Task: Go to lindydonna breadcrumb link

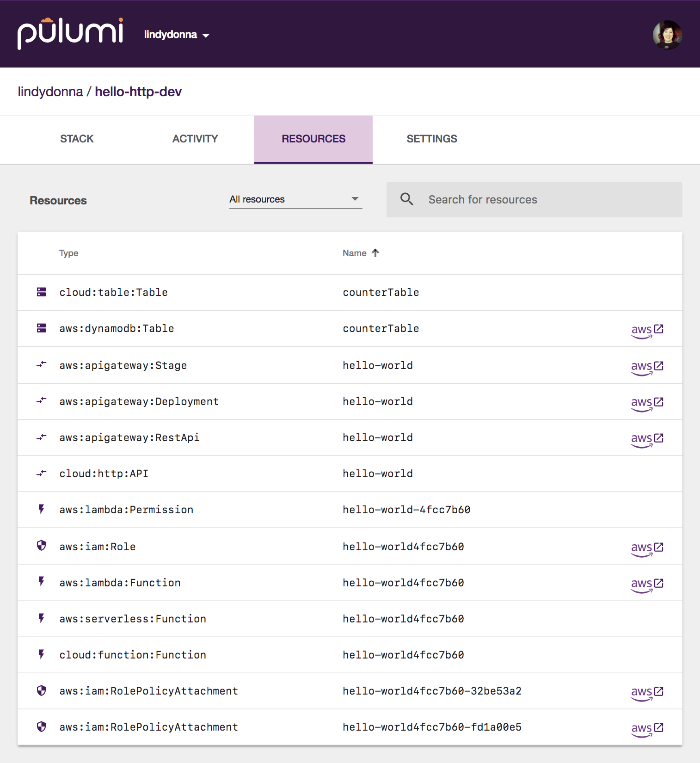Action: coord(50,92)
